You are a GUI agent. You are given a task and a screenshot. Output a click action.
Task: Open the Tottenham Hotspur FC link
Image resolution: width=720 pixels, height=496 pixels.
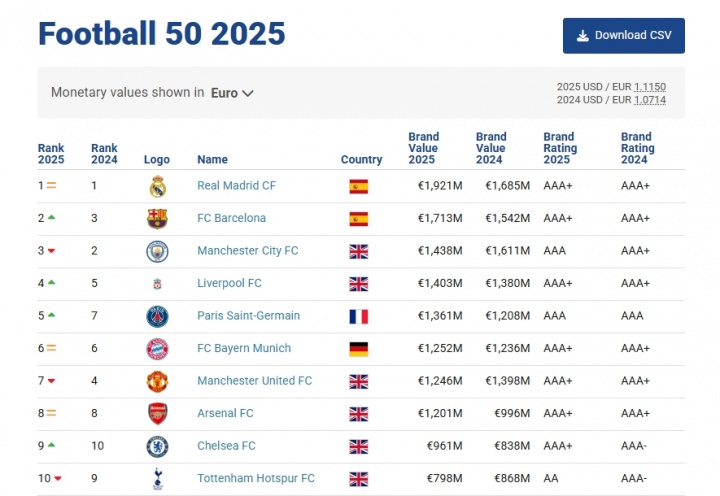256,478
